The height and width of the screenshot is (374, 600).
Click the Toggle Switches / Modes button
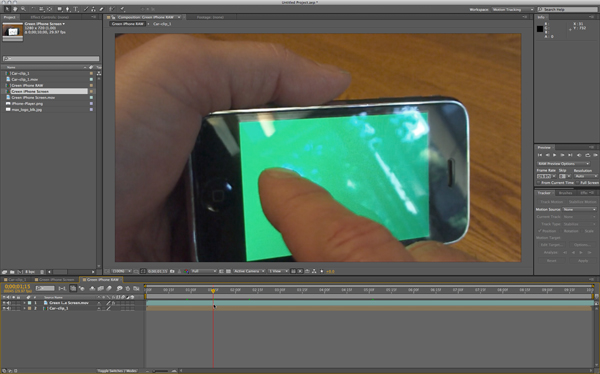coord(117,371)
